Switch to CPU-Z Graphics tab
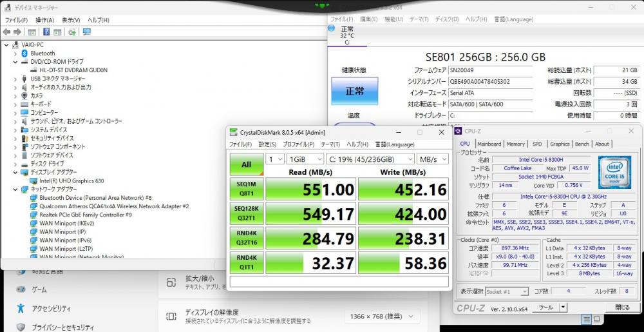The image size is (644, 332). click(560, 144)
